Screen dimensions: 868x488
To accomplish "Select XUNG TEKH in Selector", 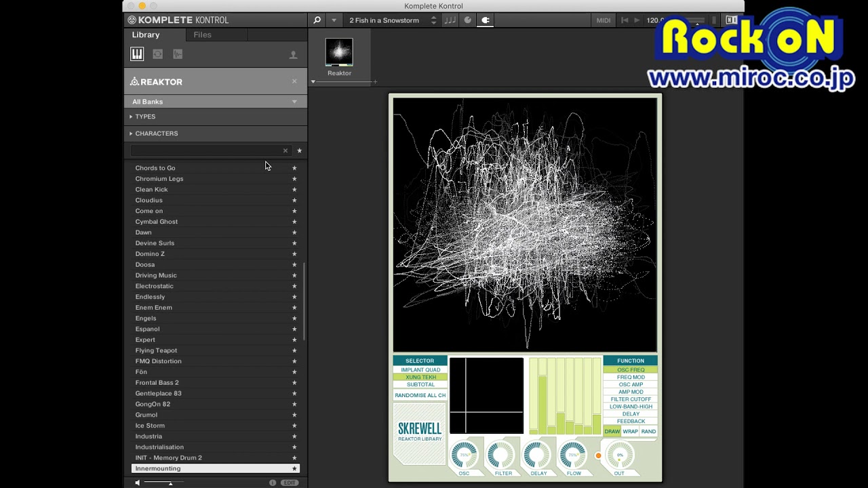I will [420, 378].
